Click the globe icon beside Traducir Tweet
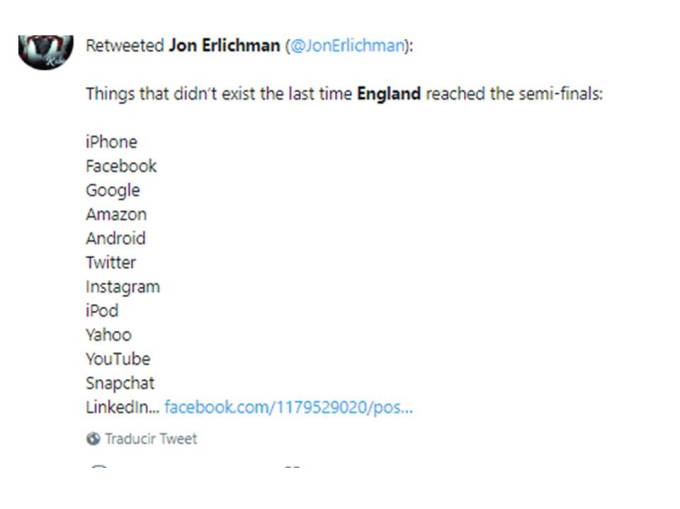Viewport: 680px width, 509px height. (x=93, y=438)
